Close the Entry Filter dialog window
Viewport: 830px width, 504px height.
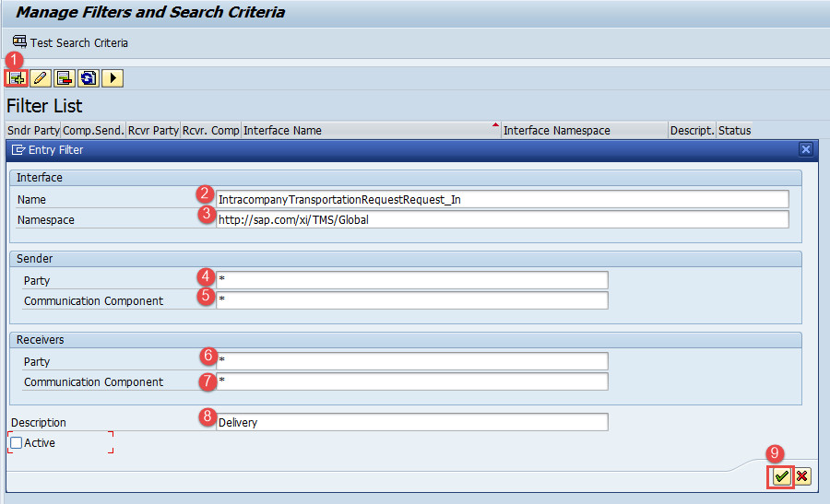(805, 149)
